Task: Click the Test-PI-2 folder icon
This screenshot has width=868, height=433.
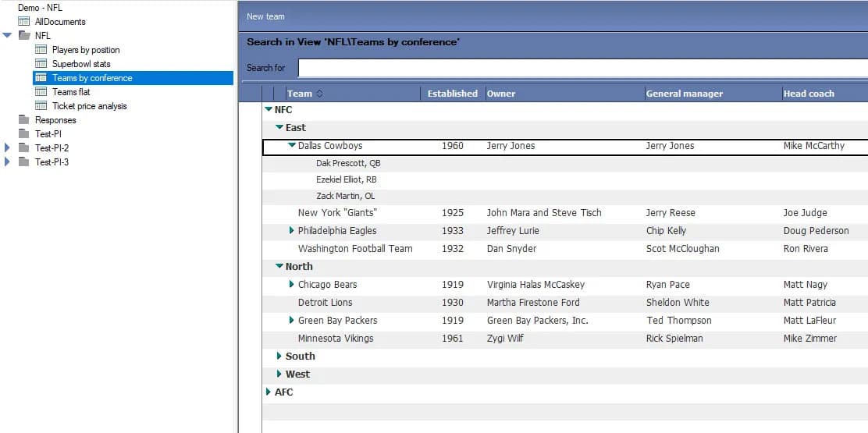Action: click(x=23, y=147)
